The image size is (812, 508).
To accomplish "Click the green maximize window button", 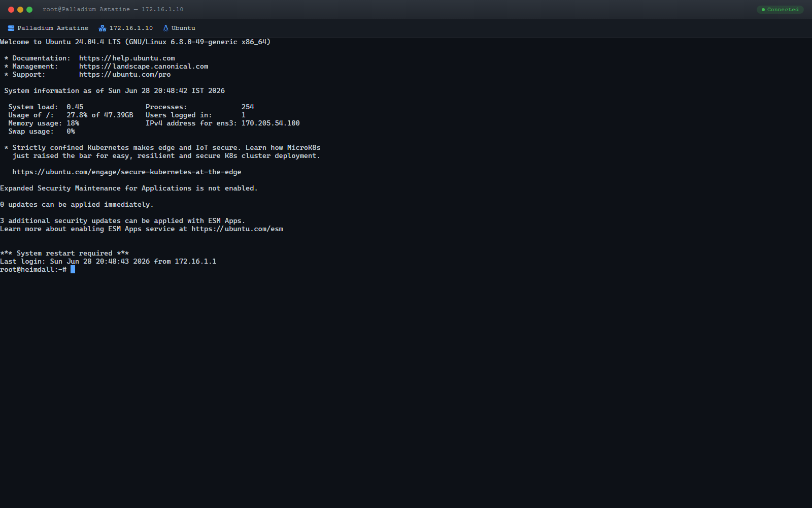I will tap(29, 10).
